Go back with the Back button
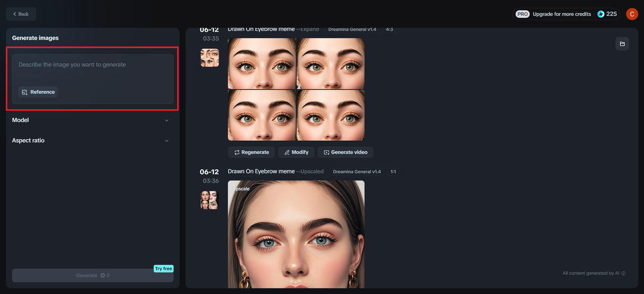Screen dimensions: 644x294 (x=21, y=14)
